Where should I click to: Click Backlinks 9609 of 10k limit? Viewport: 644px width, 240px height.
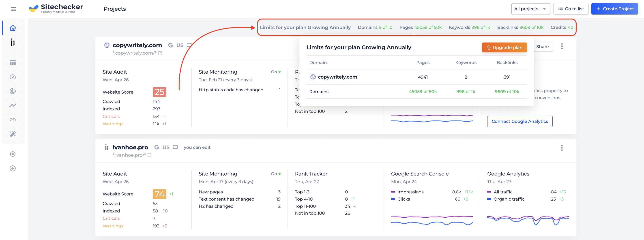(520, 28)
